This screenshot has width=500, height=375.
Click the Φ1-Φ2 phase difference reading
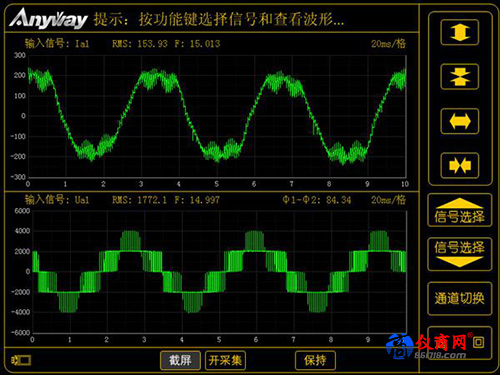pos(317,200)
